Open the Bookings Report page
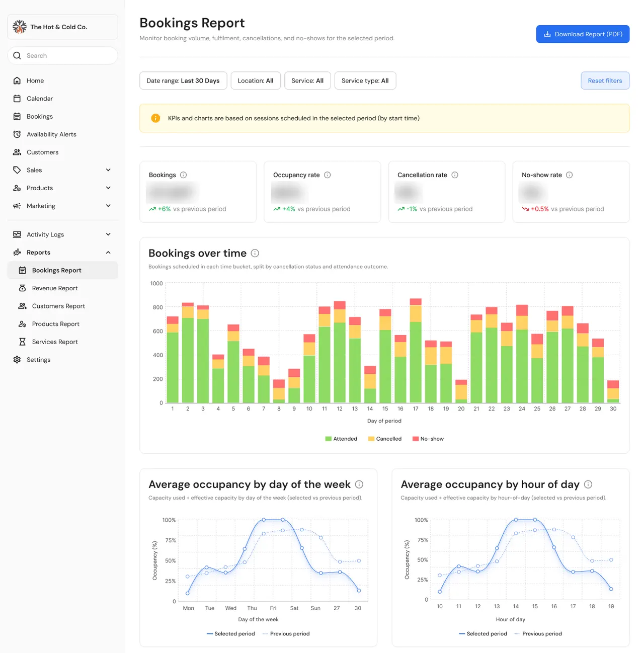The image size is (644, 653). click(x=62, y=270)
